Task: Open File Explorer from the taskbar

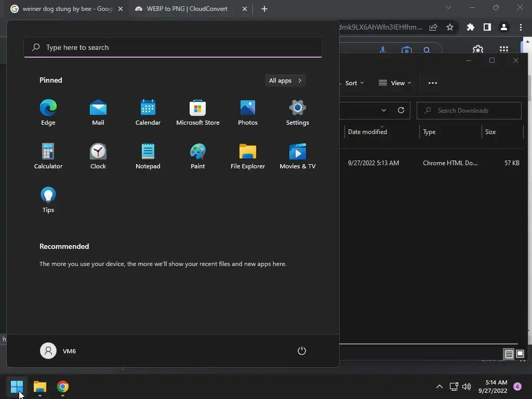Action: coord(40,387)
